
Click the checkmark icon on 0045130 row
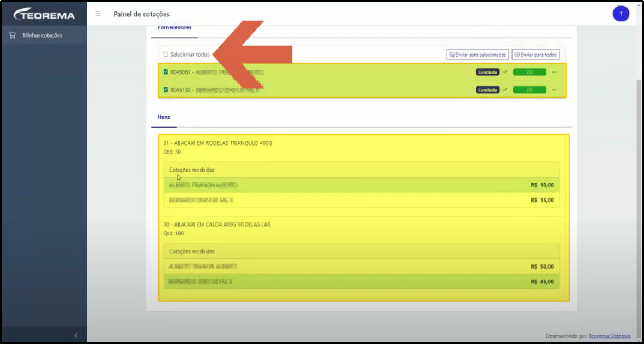tap(505, 89)
